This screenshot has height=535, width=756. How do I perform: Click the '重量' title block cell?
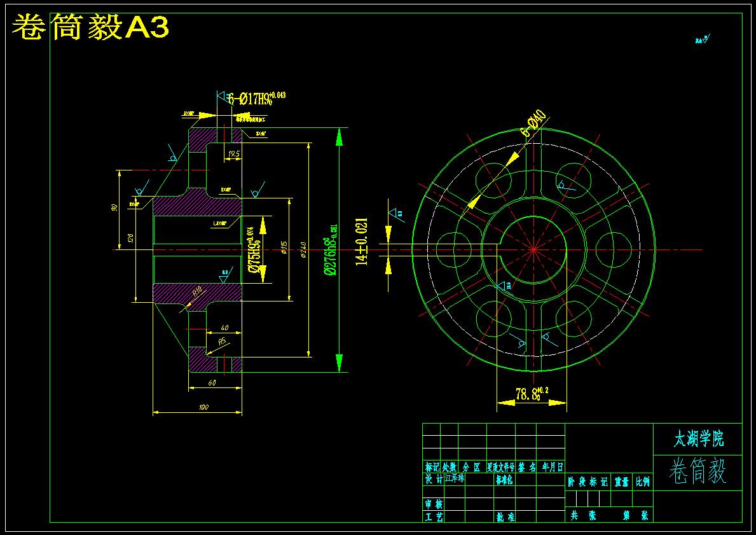(x=622, y=482)
